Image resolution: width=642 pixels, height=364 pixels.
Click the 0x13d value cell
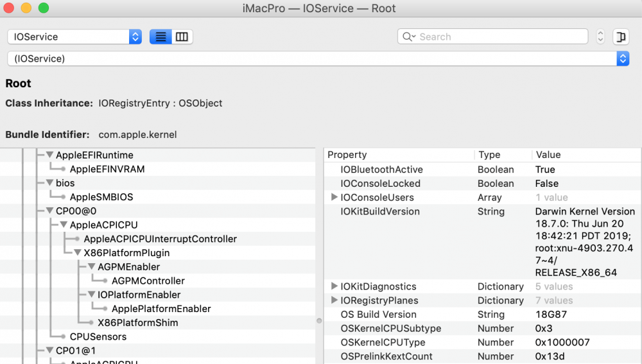point(550,356)
